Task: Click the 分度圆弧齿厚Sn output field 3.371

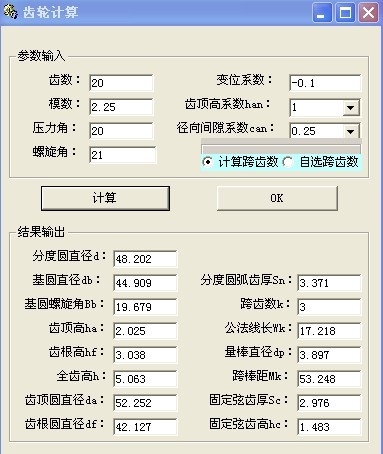Action: [329, 283]
